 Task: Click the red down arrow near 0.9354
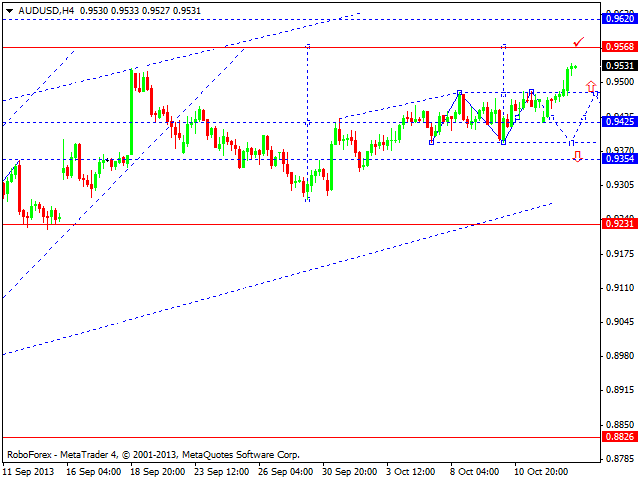point(577,157)
